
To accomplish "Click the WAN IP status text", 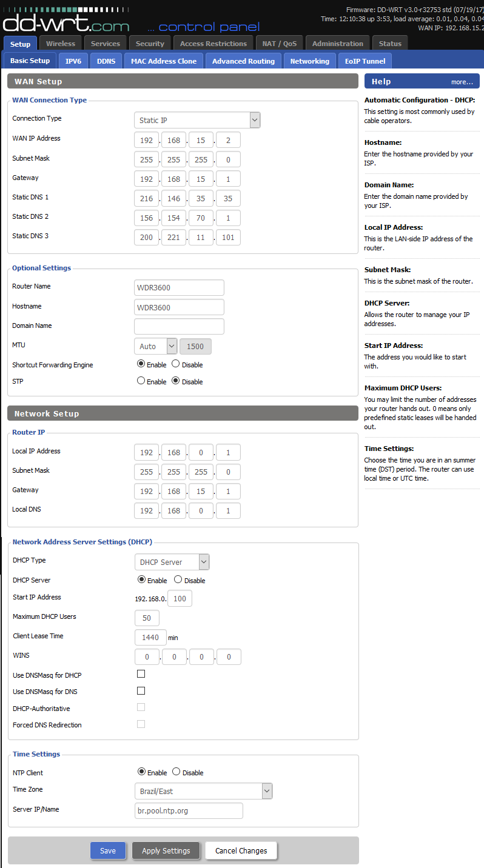I will tap(451, 28).
